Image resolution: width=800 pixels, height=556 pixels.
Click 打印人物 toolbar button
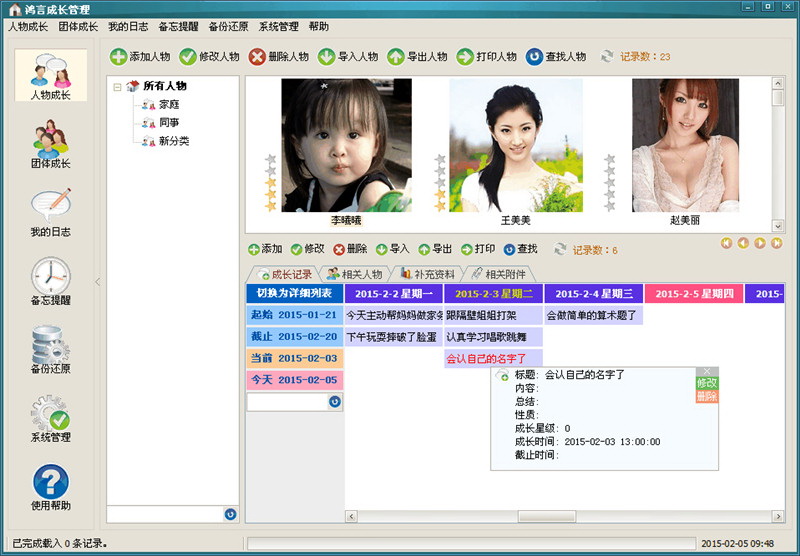click(487, 57)
